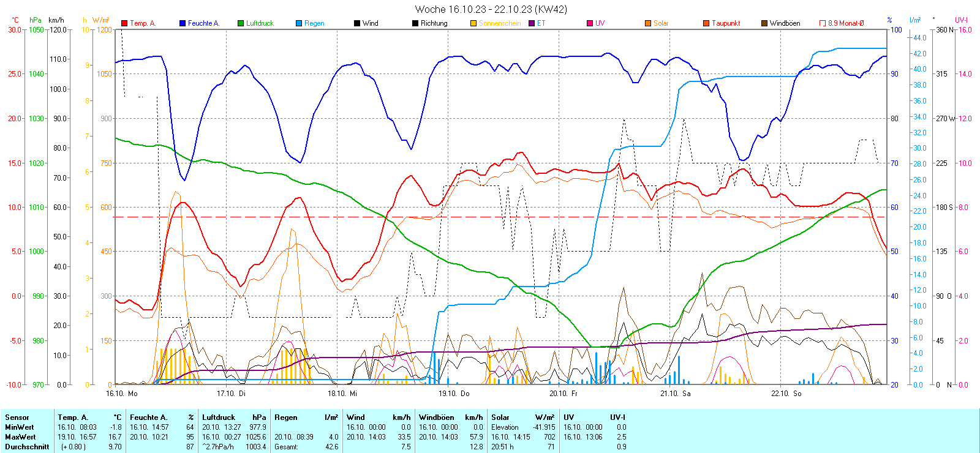Click the '16.10. Mo' date axis label
This screenshot has width=980, height=453.
(122, 394)
